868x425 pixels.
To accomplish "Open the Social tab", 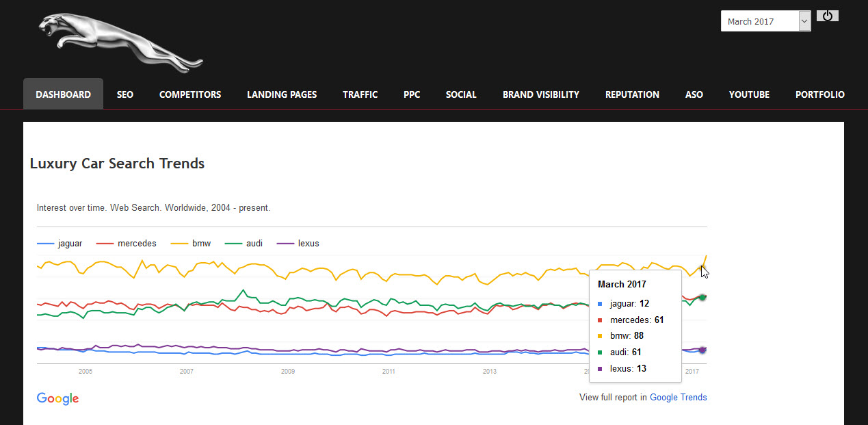I will [461, 94].
